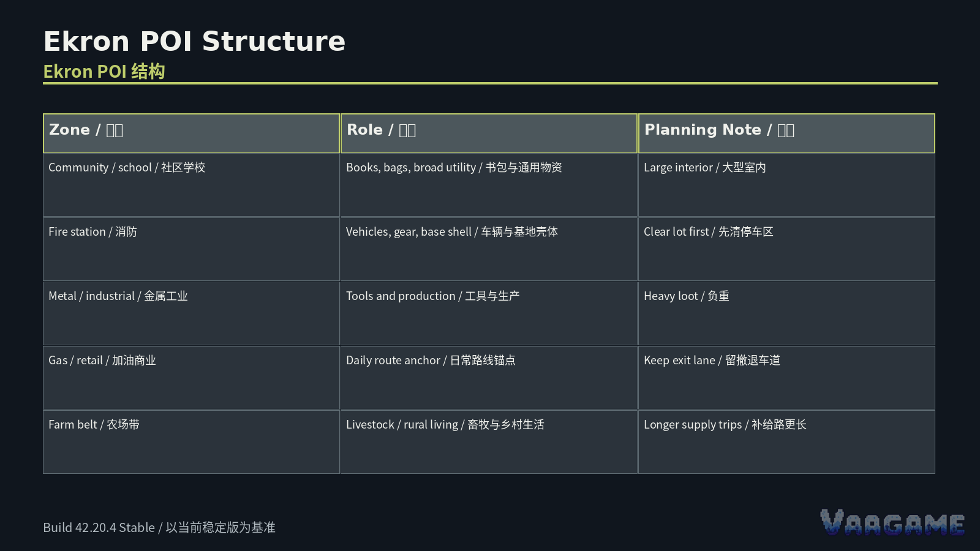Screen dimensions: 980x551
Task: Click the Farm belt zone cell
Action: pos(191,442)
